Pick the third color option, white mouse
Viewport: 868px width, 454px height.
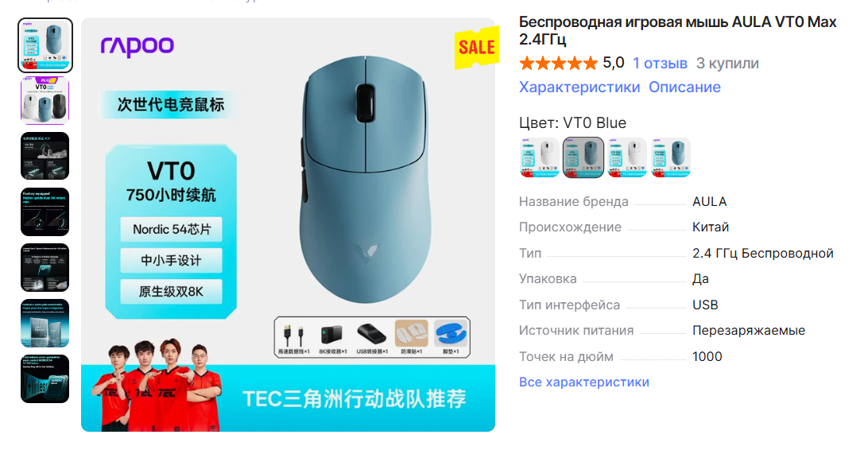[627, 157]
